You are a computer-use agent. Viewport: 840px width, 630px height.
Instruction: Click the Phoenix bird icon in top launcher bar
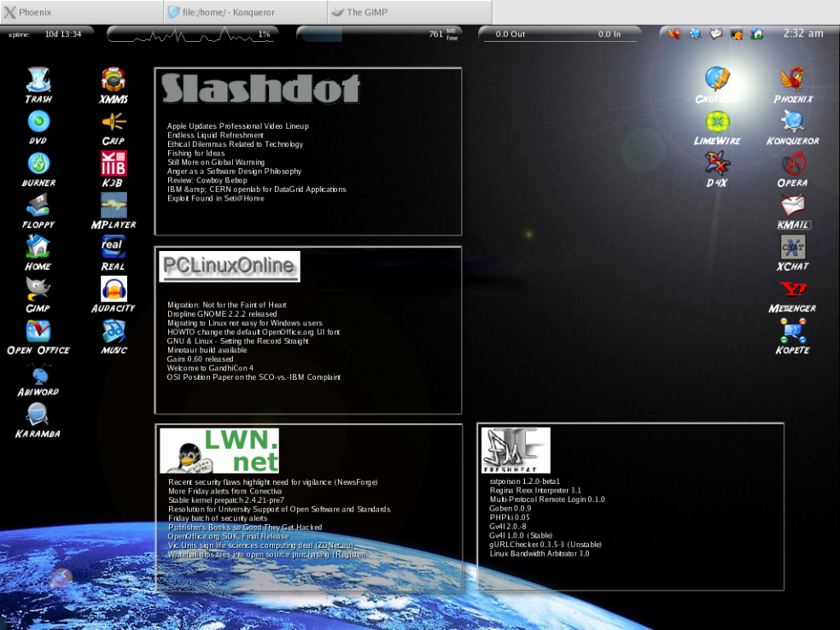pos(674,34)
